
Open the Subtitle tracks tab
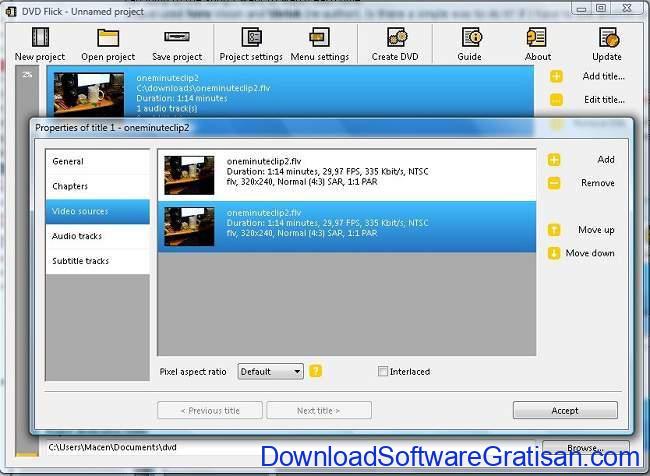click(97, 261)
